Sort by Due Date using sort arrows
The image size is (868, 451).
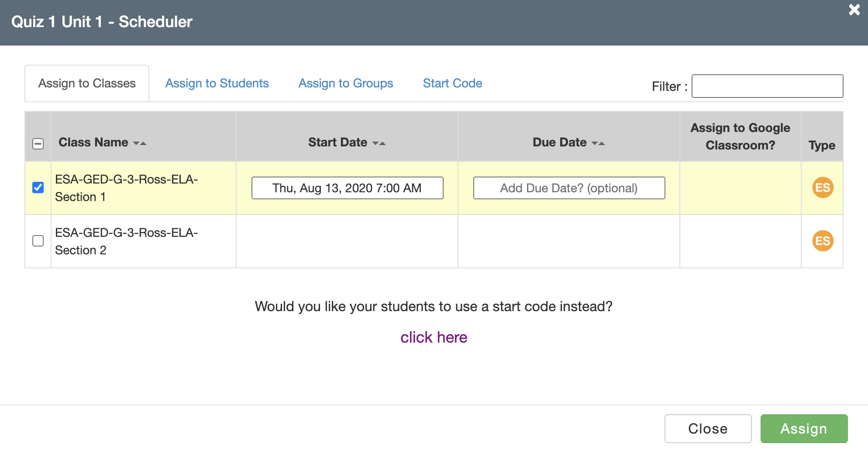[598, 143]
